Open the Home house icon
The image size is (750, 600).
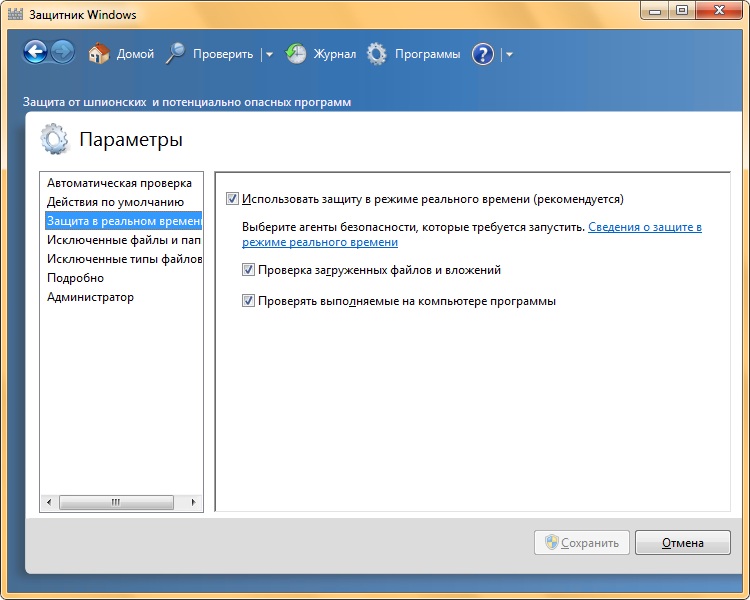coord(98,54)
